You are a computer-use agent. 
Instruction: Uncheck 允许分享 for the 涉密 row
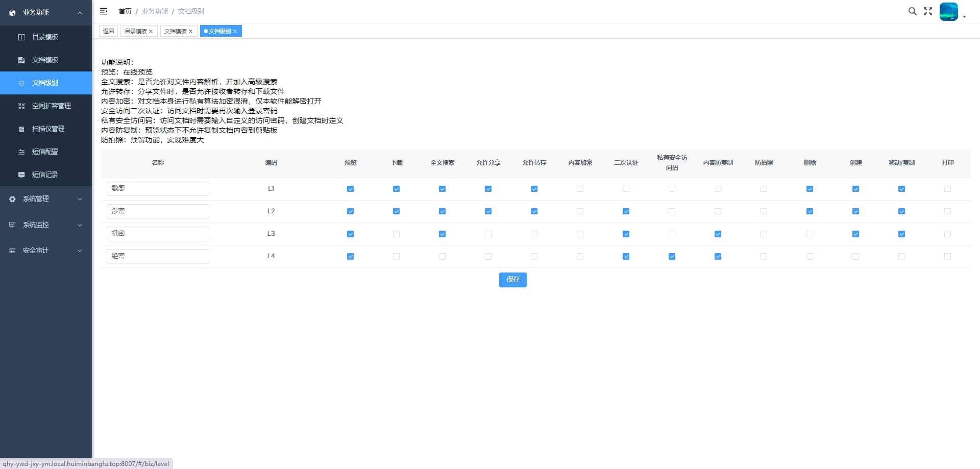click(488, 211)
